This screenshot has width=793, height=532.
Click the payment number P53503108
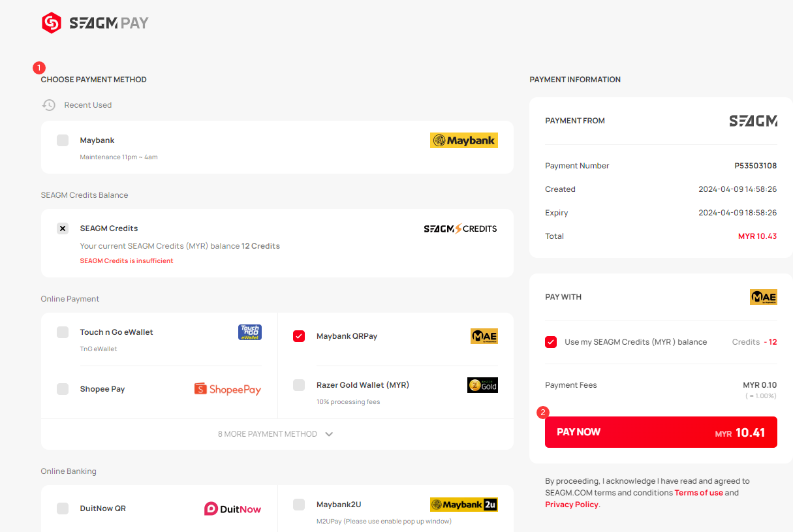[x=756, y=166]
